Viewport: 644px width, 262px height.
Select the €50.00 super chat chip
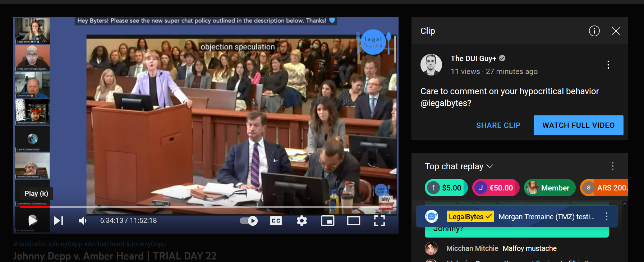496,188
